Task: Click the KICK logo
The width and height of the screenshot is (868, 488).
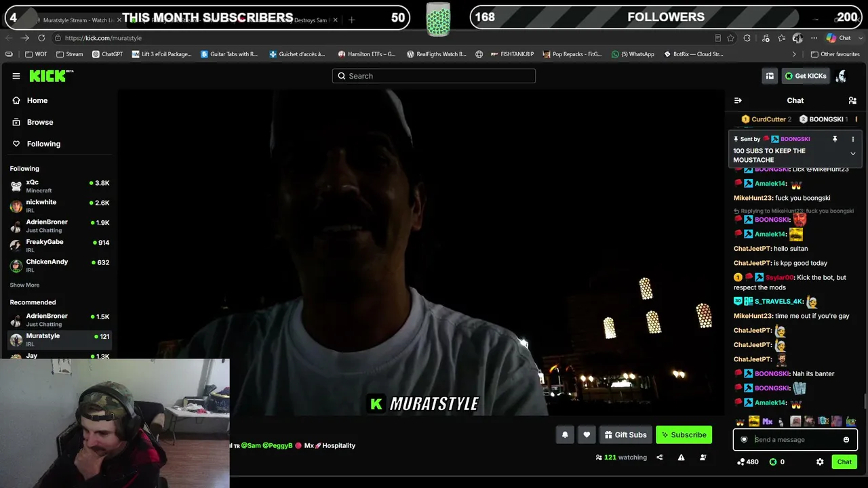Action: point(50,76)
